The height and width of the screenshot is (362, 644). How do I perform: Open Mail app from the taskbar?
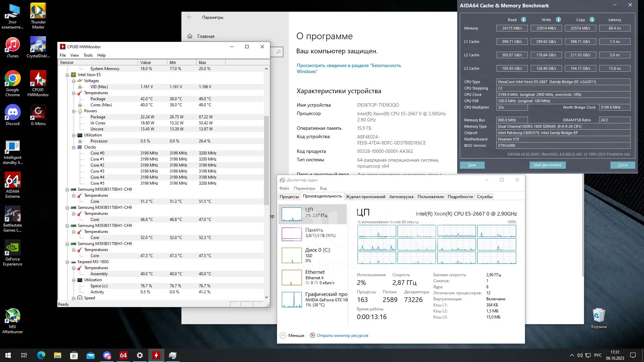90,355
